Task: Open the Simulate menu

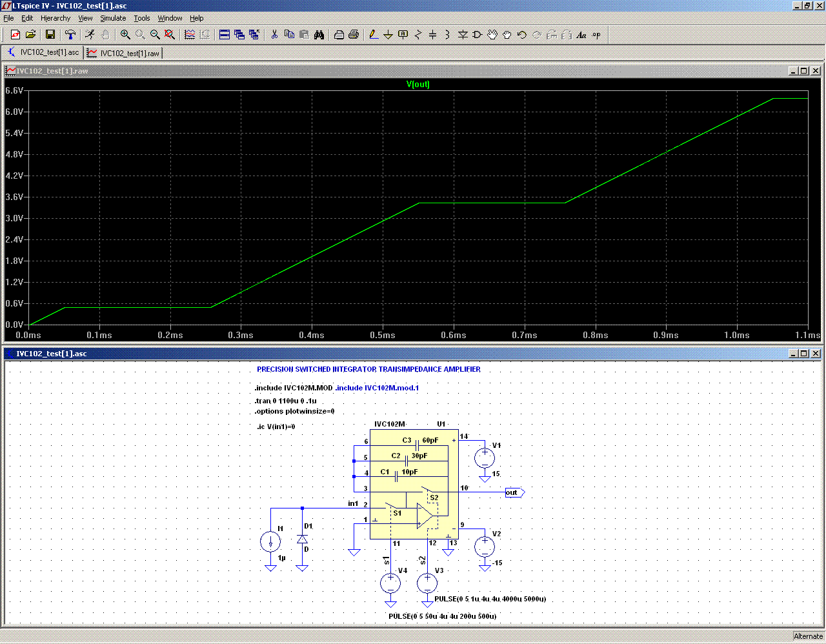Action: point(113,18)
